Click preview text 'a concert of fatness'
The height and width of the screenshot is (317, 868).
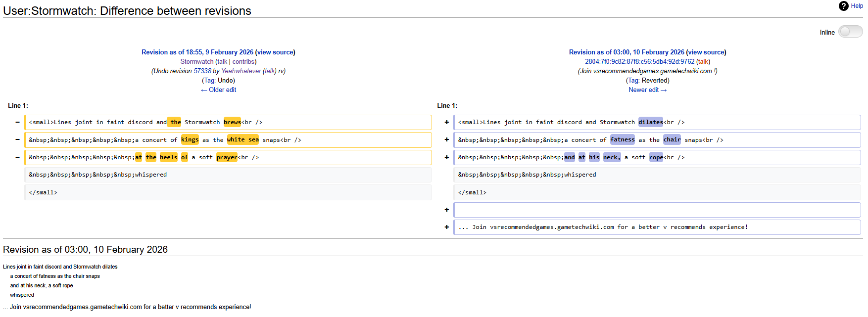[x=55, y=276]
